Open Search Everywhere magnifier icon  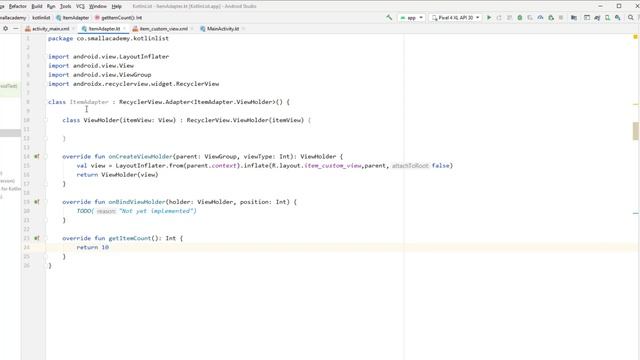click(x=631, y=18)
